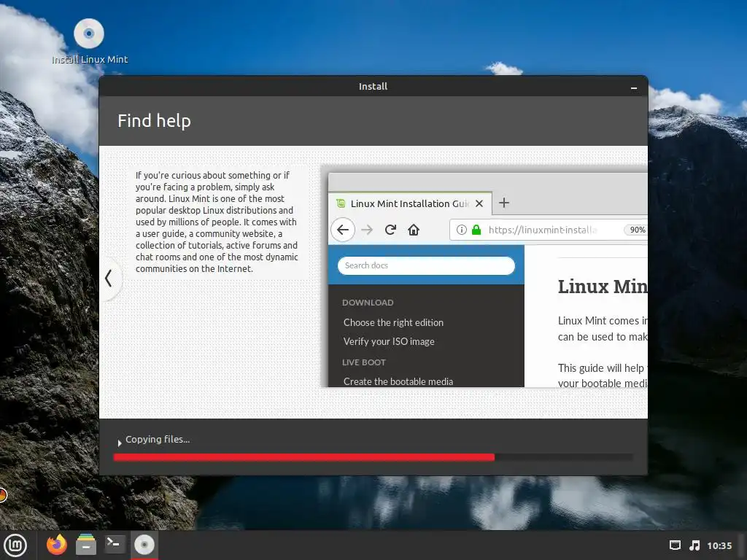Click the Linux Mint page heading
Screen dimensions: 747x560
[603, 287]
